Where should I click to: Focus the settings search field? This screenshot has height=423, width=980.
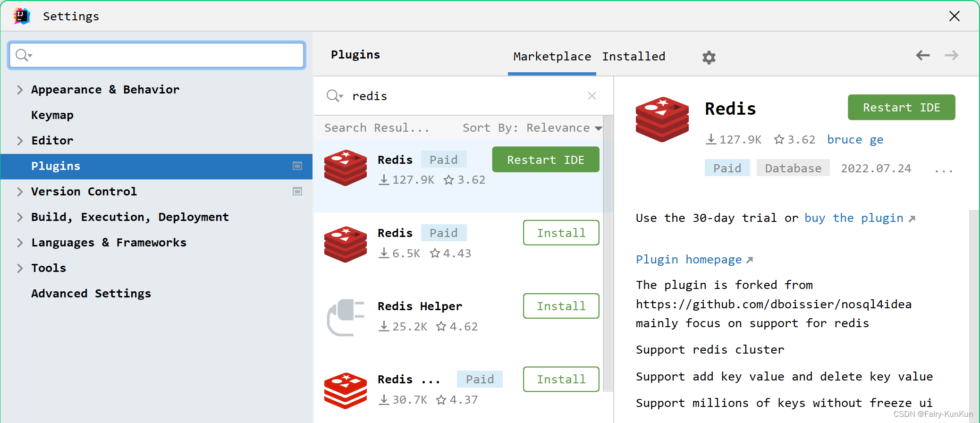pos(156,55)
